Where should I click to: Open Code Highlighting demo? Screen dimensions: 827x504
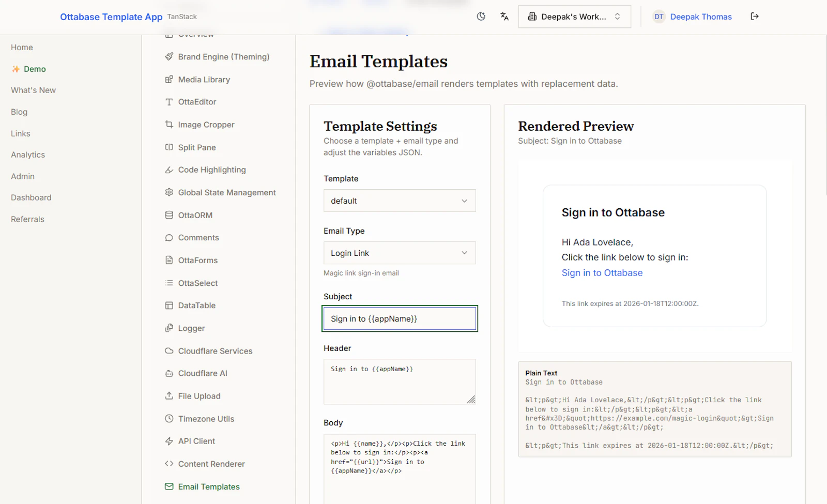pos(212,170)
